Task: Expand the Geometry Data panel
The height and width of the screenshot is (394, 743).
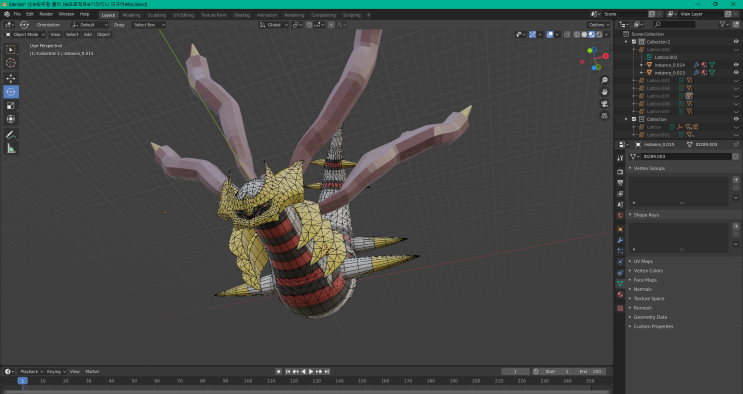Action: coord(650,317)
